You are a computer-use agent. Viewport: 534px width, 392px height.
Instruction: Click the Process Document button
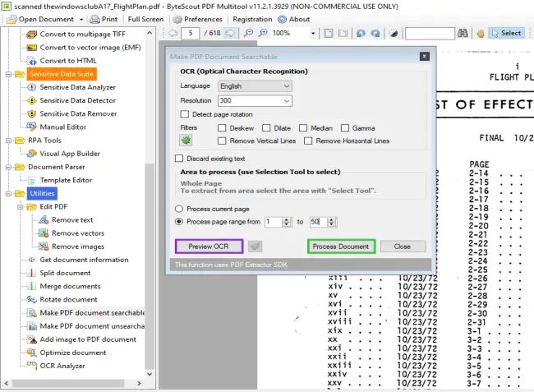click(x=341, y=247)
